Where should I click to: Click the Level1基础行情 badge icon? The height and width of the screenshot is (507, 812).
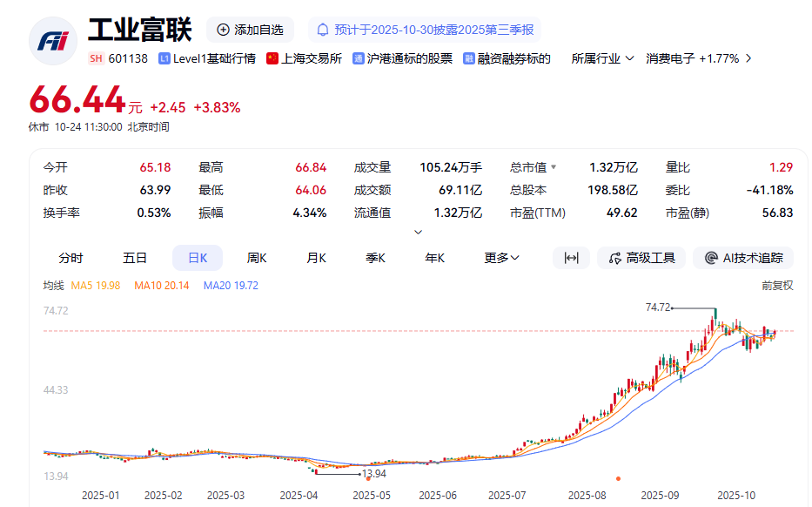click(x=164, y=58)
